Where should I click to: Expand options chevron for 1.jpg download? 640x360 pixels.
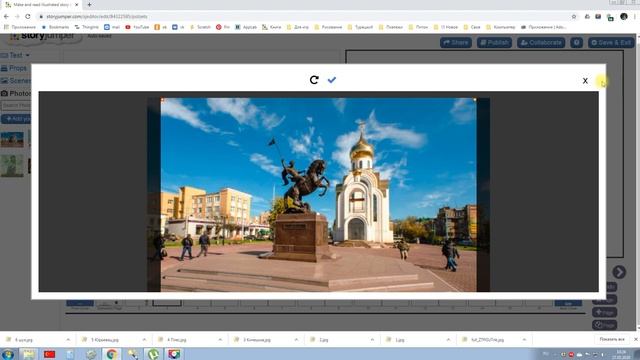tap(448, 340)
